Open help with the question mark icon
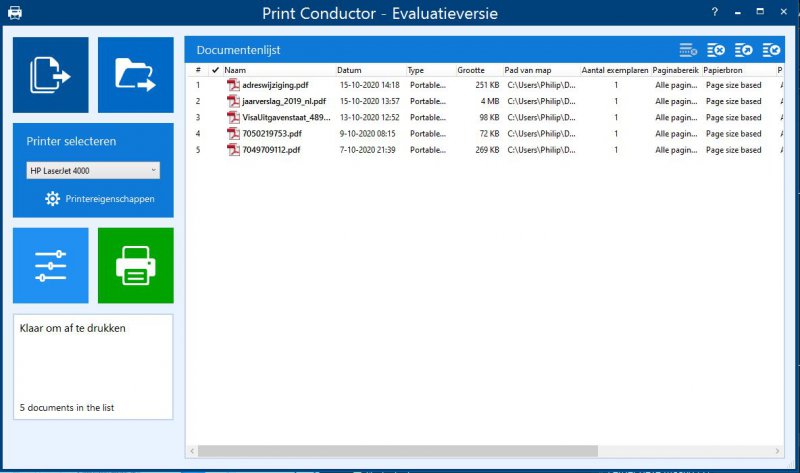The height and width of the screenshot is (473, 800). coord(715,12)
